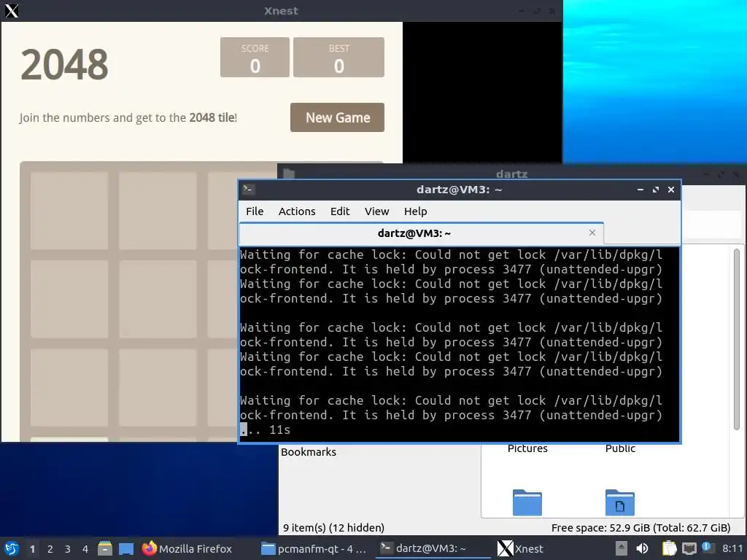
Task: Select the Public folder label in file manager
Action: click(x=620, y=448)
